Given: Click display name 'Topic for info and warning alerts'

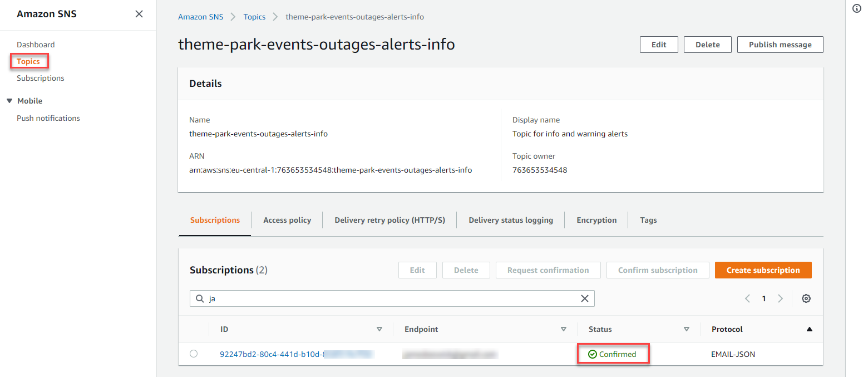Looking at the screenshot, I should click(x=570, y=134).
